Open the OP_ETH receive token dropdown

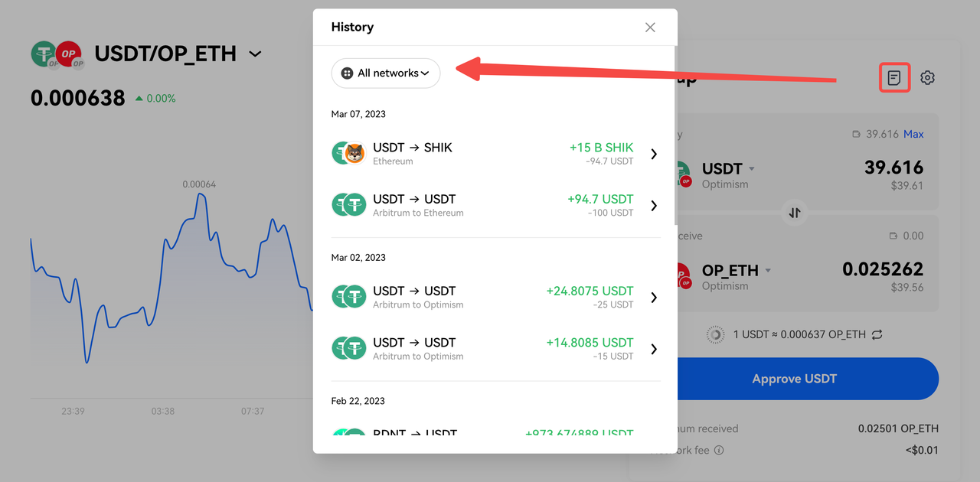pyautogui.click(x=768, y=270)
